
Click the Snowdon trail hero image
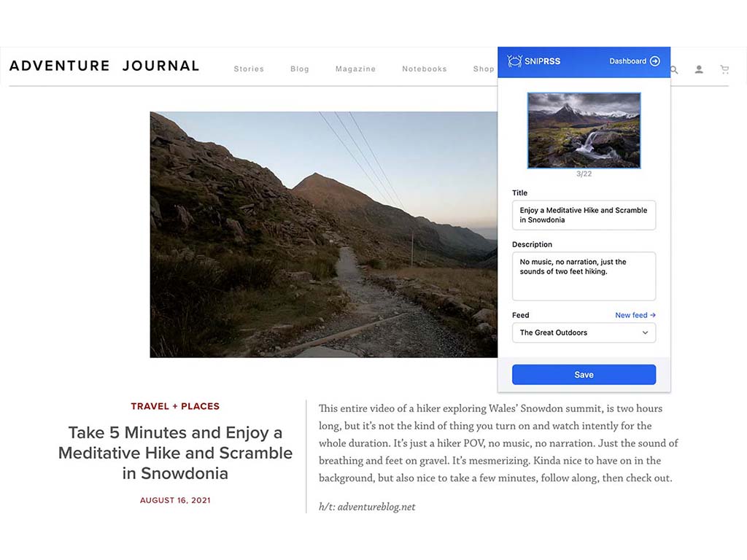[324, 235]
